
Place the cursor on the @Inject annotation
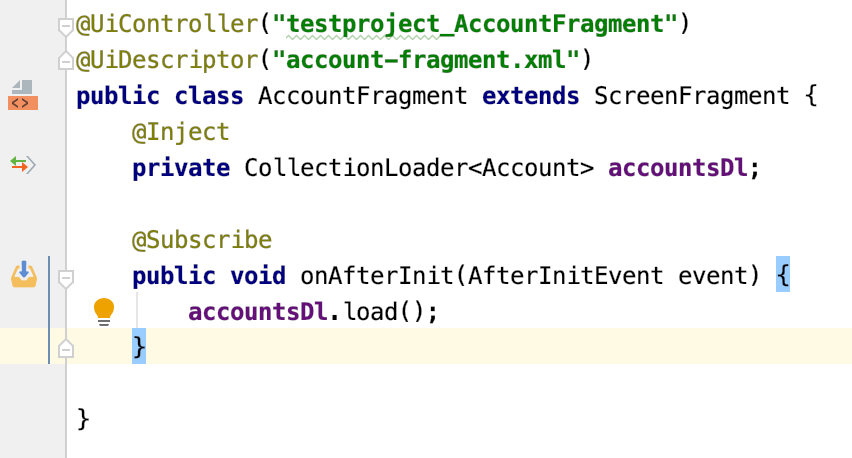pyautogui.click(x=181, y=132)
